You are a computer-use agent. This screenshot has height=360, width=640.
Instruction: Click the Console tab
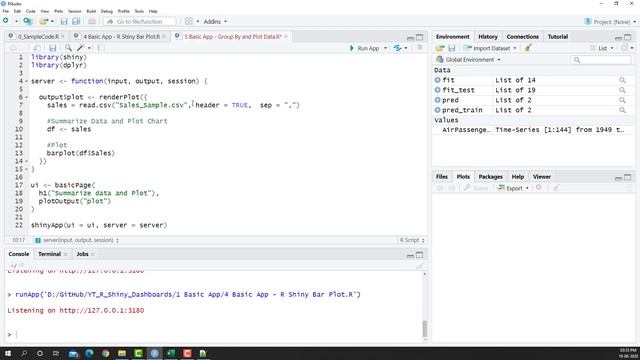tap(19, 254)
